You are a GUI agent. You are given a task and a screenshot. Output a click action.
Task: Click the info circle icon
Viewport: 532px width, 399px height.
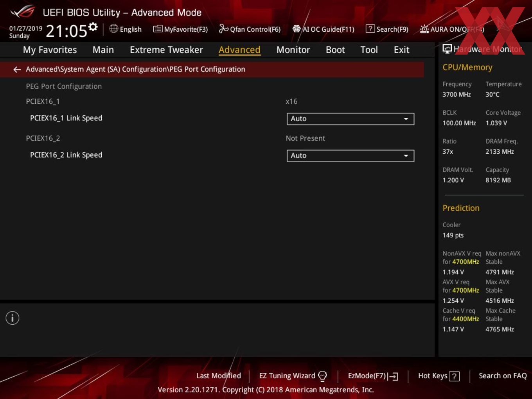click(13, 318)
